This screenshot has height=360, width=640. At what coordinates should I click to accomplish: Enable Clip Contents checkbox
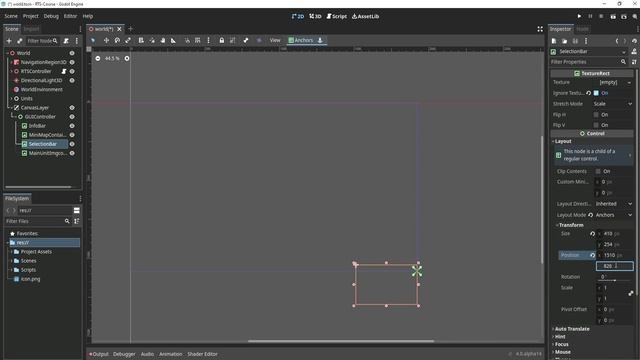(598, 171)
